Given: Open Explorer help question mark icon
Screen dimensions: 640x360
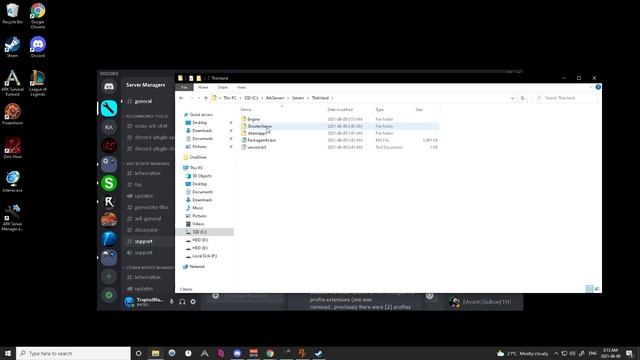Looking at the screenshot, I should (x=598, y=87).
